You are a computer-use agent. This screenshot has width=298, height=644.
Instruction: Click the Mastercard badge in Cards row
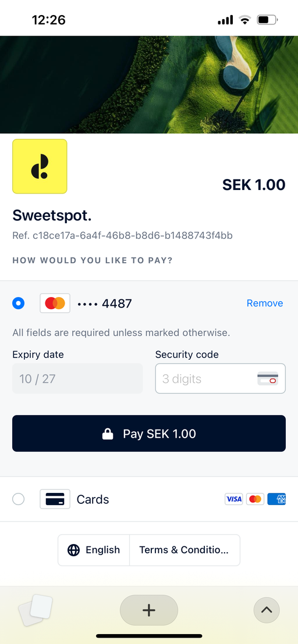point(256,499)
